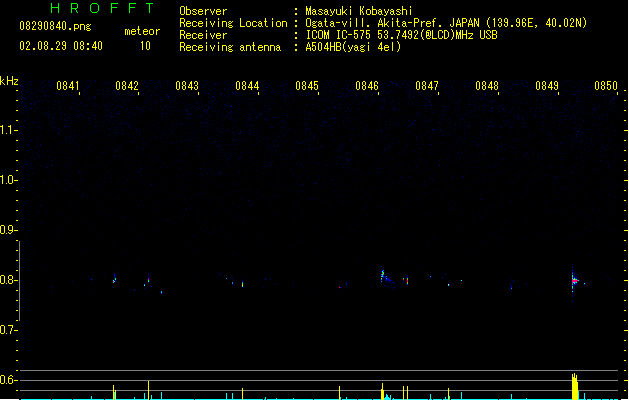This screenshot has width=629, height=400.
Task: Click the 0842 time axis label
Action: (127, 86)
